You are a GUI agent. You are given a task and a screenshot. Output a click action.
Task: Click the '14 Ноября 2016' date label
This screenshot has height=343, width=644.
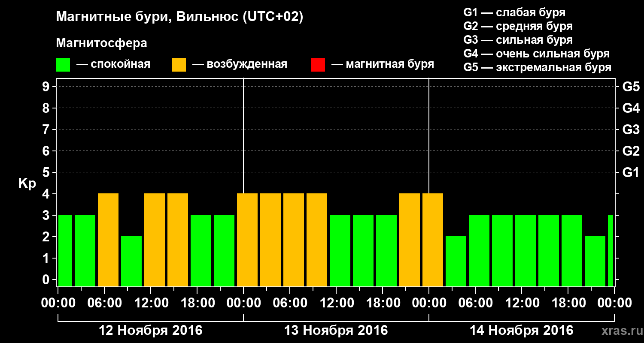522,331
